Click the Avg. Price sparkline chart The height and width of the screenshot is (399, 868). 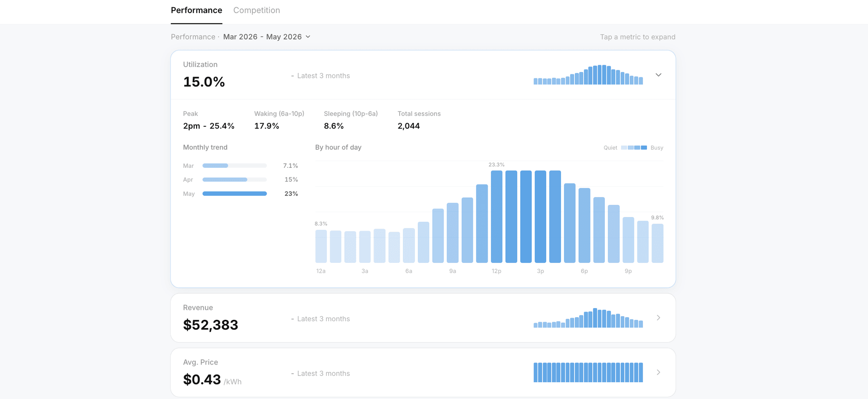pos(588,372)
